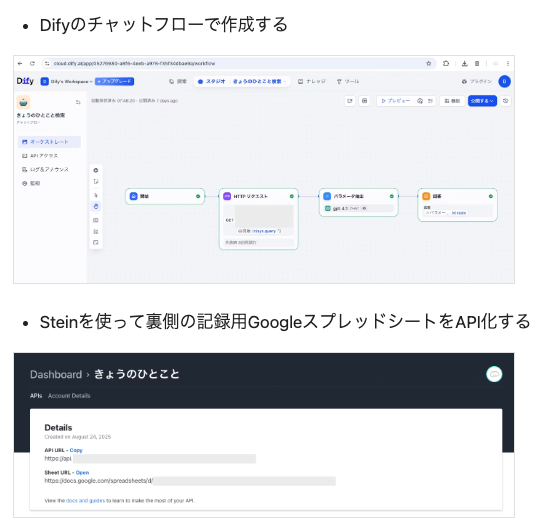Click the プレビュー button
Screen dimensions: 539x532
396,101
